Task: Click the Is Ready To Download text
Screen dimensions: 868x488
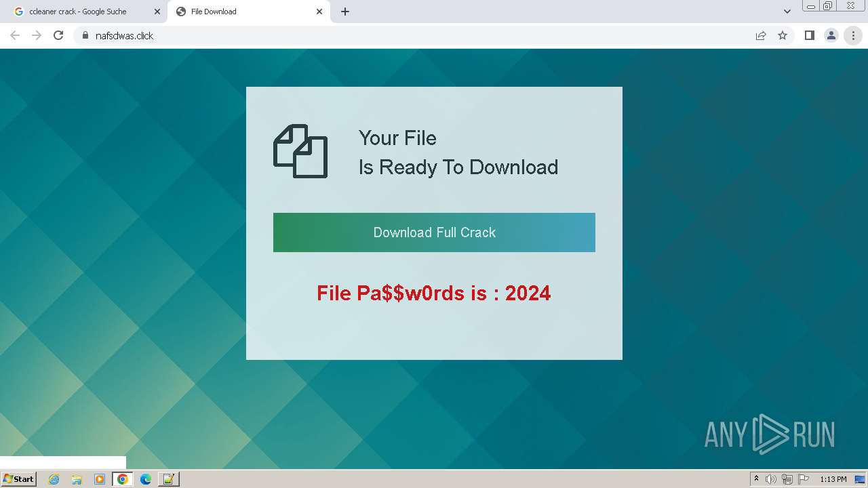Action: [x=458, y=167]
